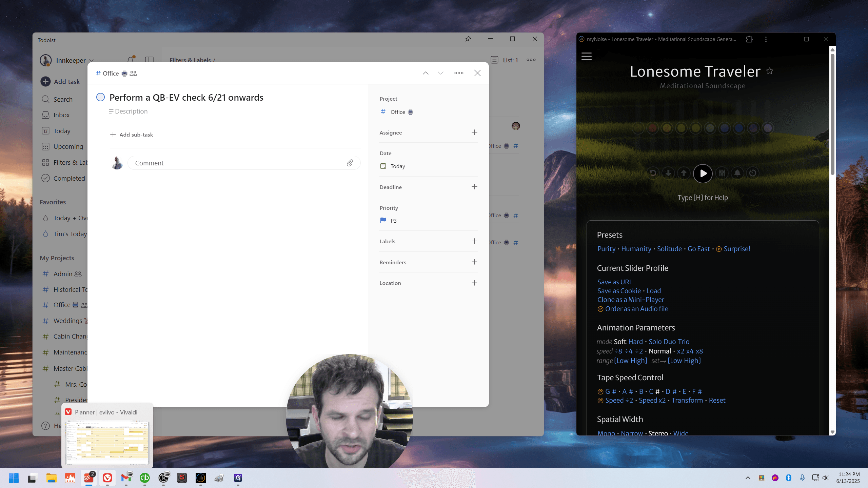Open the extensions puzzle icon in myNoise window
The width and height of the screenshot is (868, 488).
click(x=749, y=39)
